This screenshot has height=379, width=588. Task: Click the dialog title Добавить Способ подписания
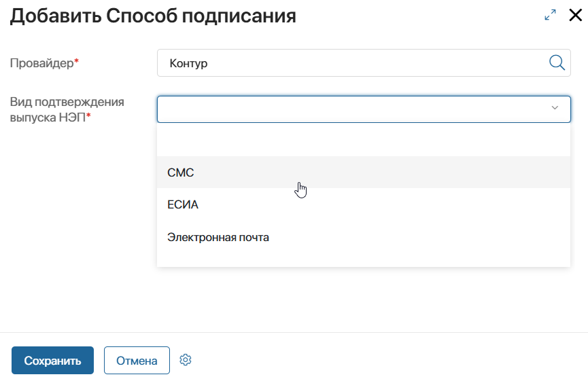click(153, 16)
